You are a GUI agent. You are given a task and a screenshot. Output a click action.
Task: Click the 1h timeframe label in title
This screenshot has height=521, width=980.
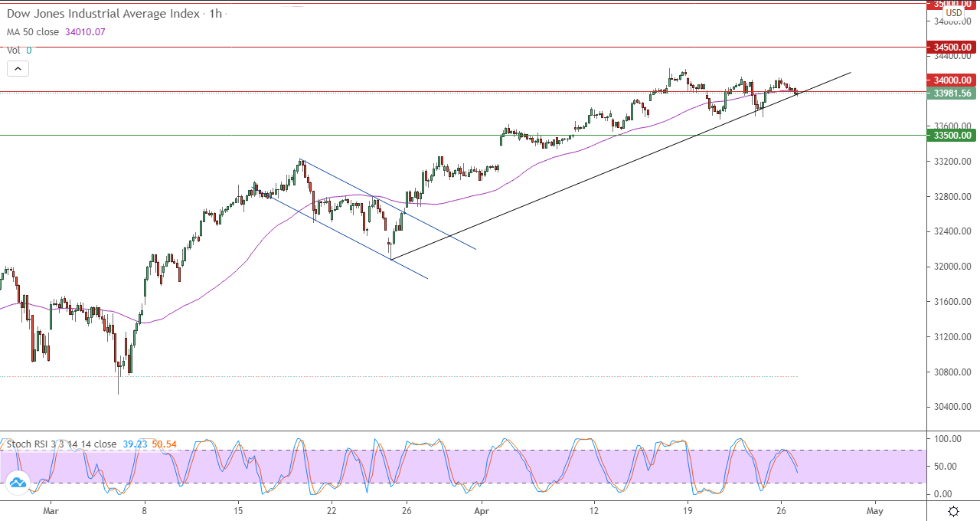pos(215,14)
